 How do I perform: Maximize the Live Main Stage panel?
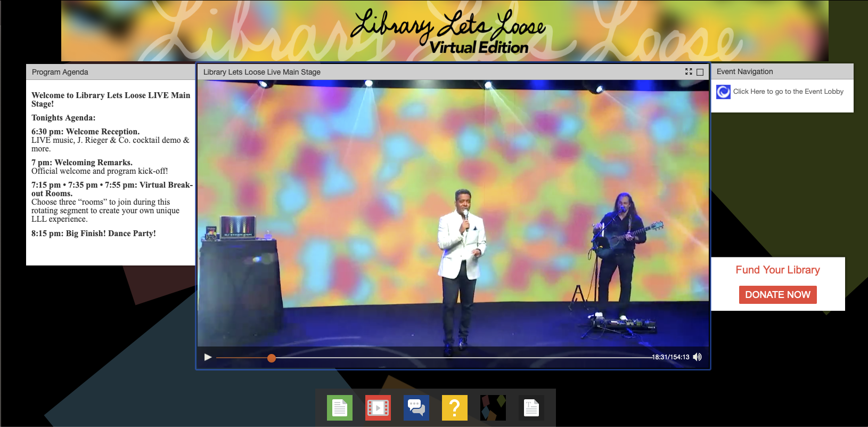pos(700,72)
